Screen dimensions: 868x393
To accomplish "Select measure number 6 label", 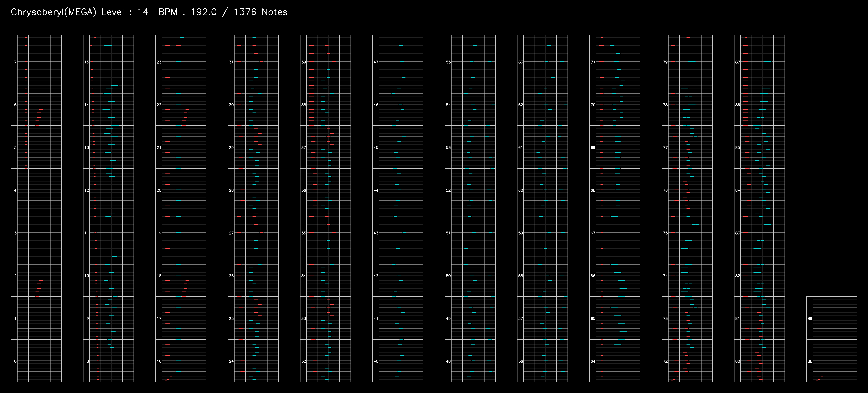I will pos(15,105).
